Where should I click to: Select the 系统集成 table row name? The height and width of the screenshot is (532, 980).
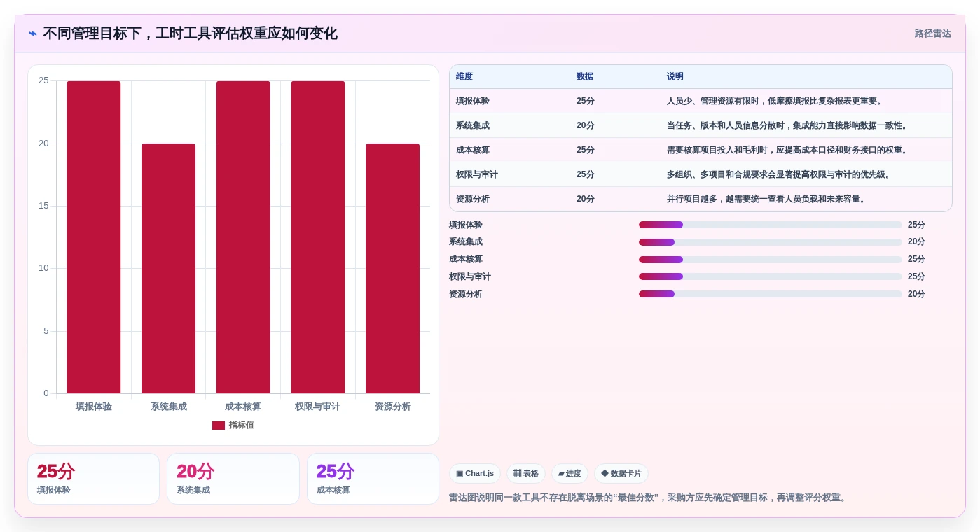click(x=473, y=125)
